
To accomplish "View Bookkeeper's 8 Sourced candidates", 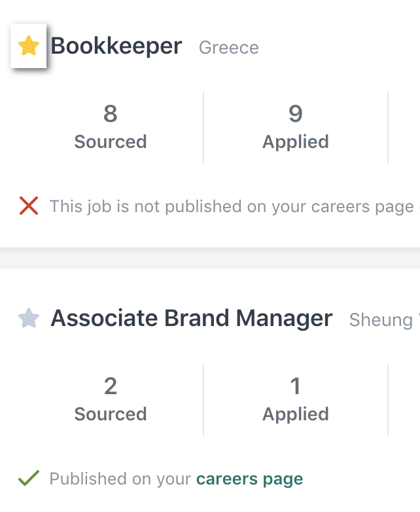I will pyautogui.click(x=111, y=128).
